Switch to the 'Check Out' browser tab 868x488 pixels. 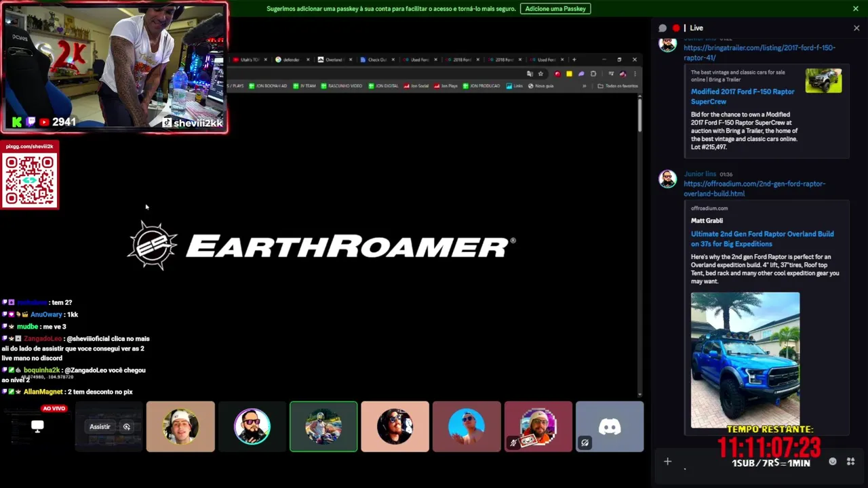[376, 60]
